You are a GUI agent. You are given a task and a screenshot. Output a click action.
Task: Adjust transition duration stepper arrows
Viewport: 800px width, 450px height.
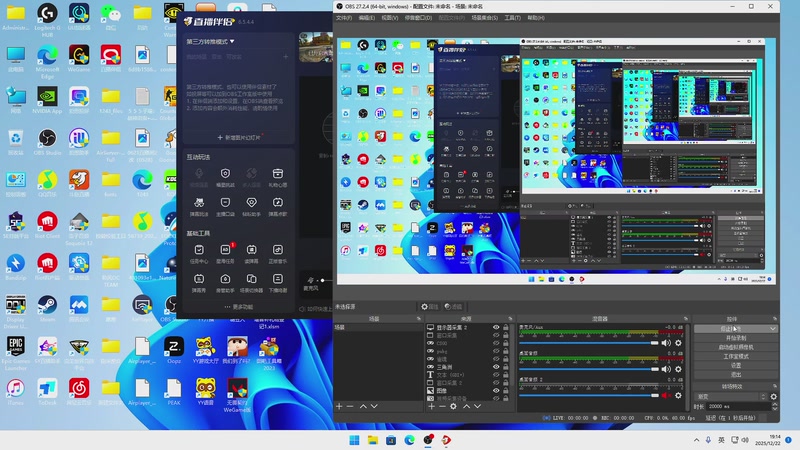(x=774, y=406)
